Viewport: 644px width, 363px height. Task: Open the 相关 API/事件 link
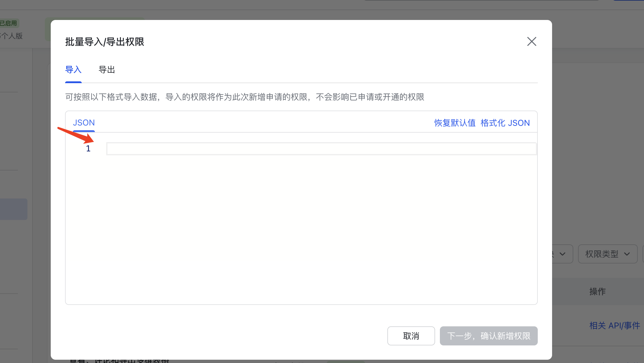[x=614, y=325]
